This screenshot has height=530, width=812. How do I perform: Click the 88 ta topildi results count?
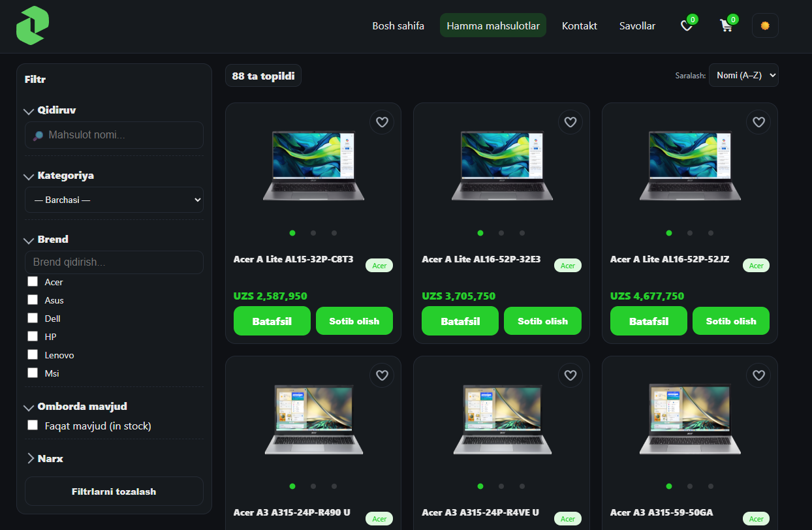tap(263, 76)
